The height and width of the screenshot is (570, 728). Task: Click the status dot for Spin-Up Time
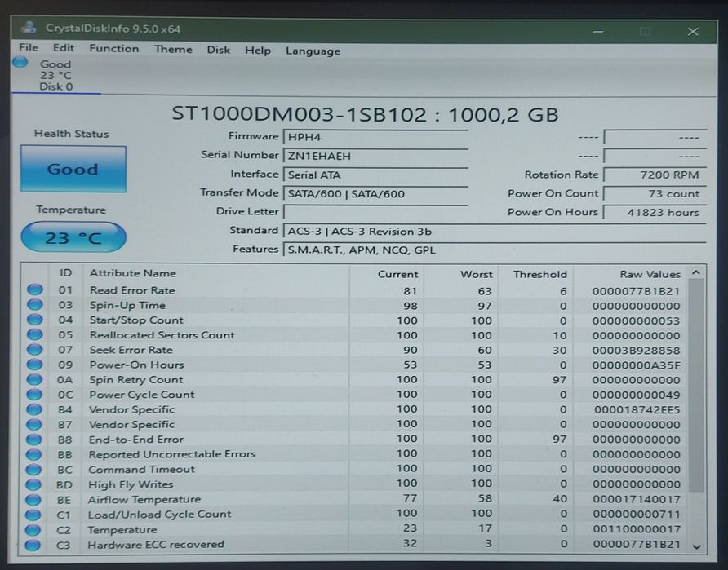[x=35, y=305]
